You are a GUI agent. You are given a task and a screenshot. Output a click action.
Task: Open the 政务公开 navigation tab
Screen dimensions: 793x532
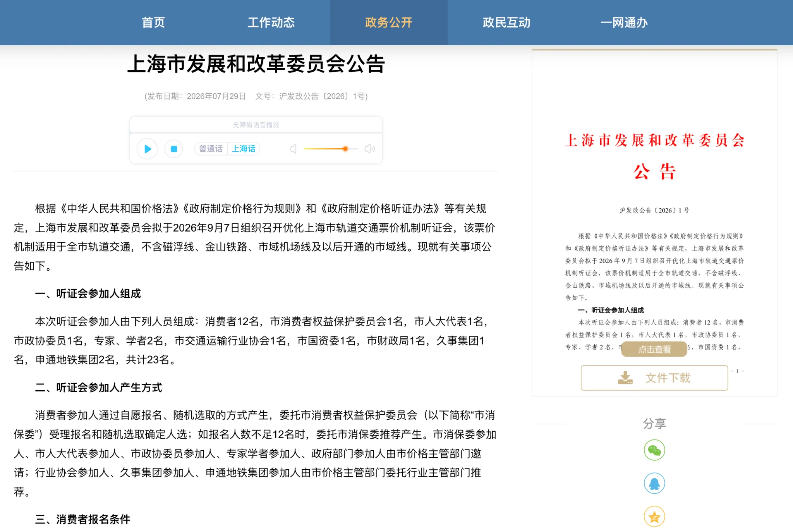pos(389,22)
